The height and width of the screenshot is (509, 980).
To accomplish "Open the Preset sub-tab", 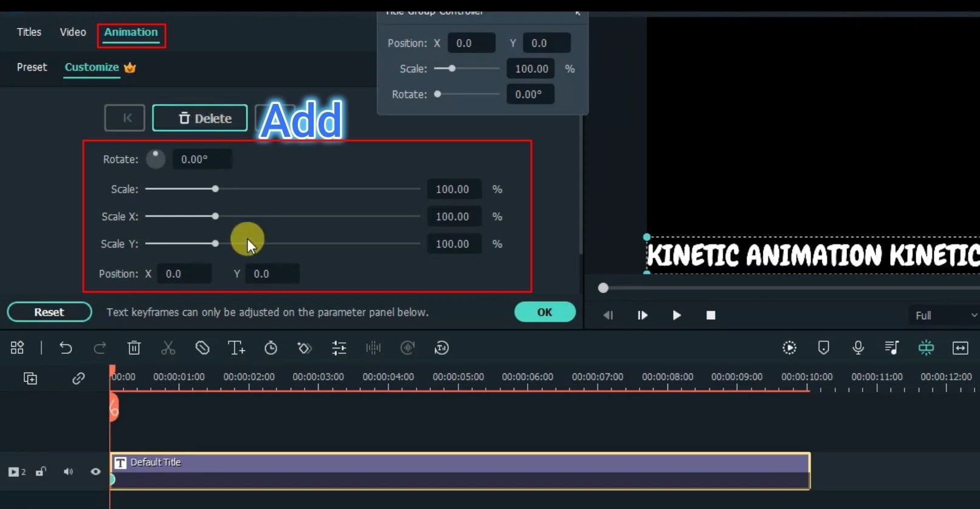I will (32, 68).
